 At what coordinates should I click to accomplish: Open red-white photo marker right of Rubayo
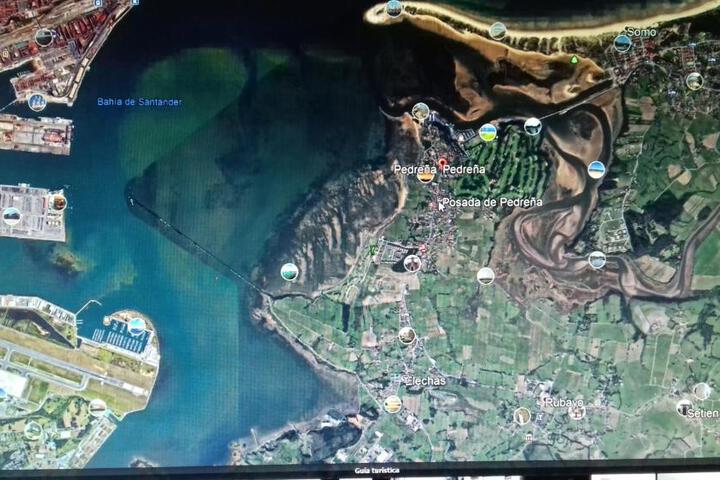[577, 412]
